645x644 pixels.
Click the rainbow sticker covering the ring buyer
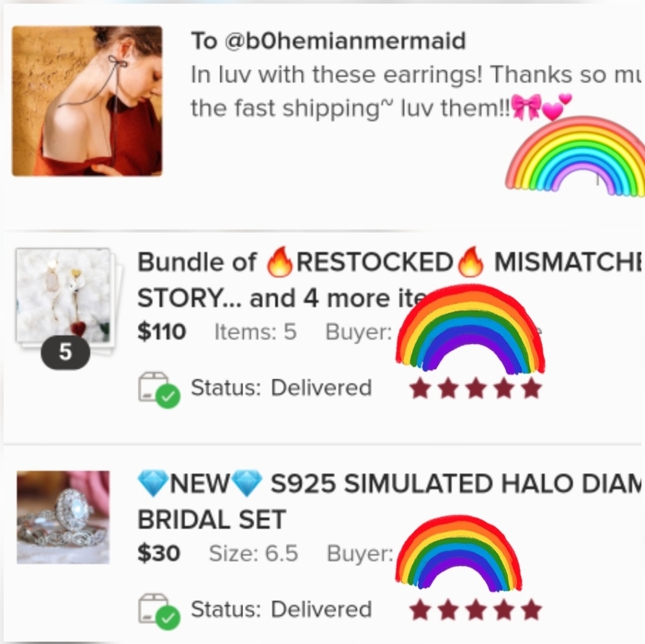(459, 552)
